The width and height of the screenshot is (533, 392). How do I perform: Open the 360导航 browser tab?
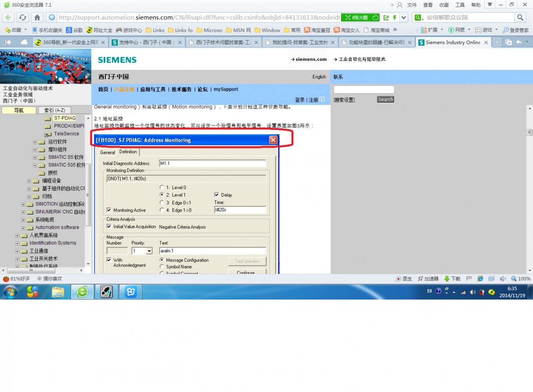point(70,42)
